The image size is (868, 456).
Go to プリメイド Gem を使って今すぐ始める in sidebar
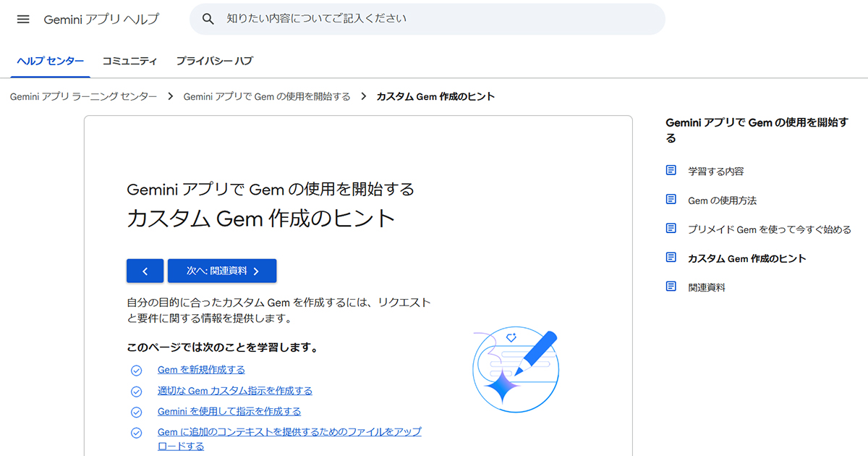(x=770, y=229)
